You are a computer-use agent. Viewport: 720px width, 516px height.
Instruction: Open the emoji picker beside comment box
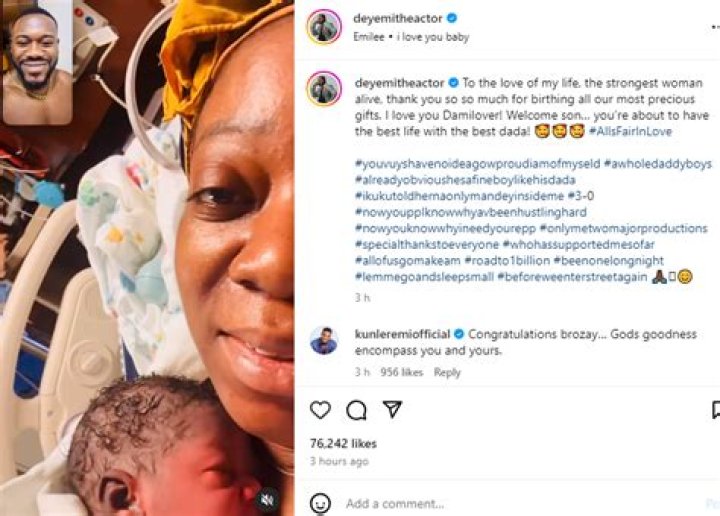click(320, 503)
